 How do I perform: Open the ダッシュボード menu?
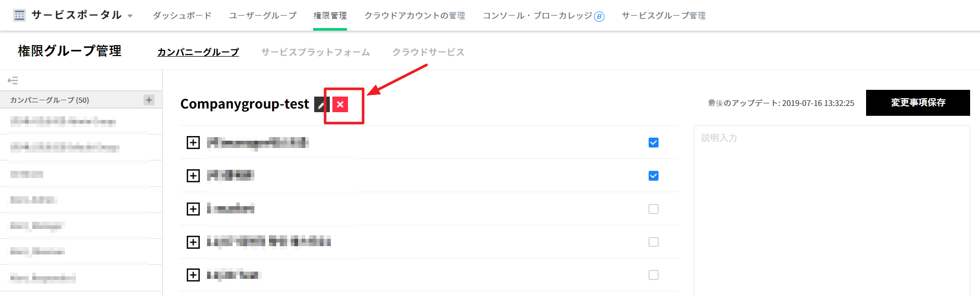(182, 16)
